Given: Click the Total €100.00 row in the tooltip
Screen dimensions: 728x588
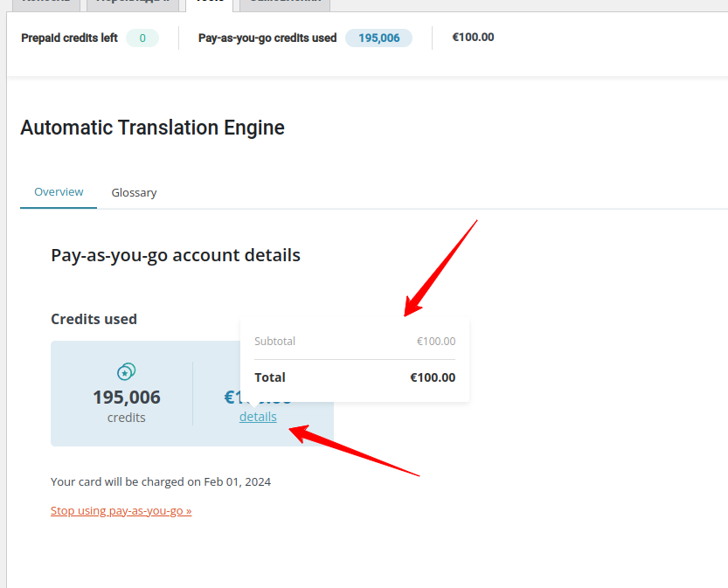Looking at the screenshot, I should coord(355,377).
